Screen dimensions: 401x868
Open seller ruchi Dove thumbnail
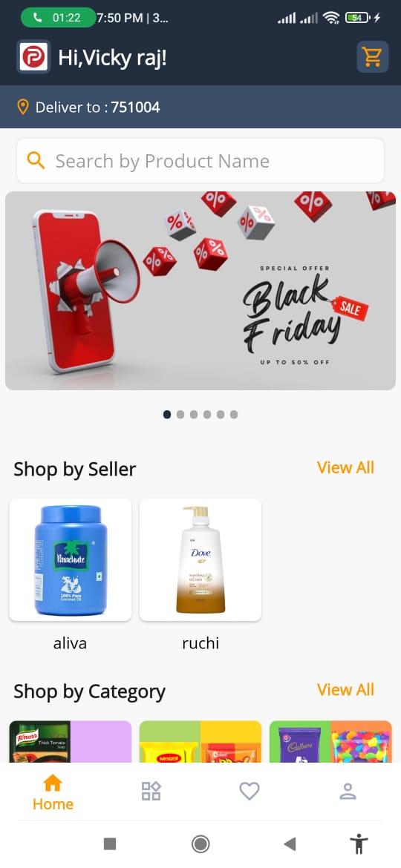200,559
